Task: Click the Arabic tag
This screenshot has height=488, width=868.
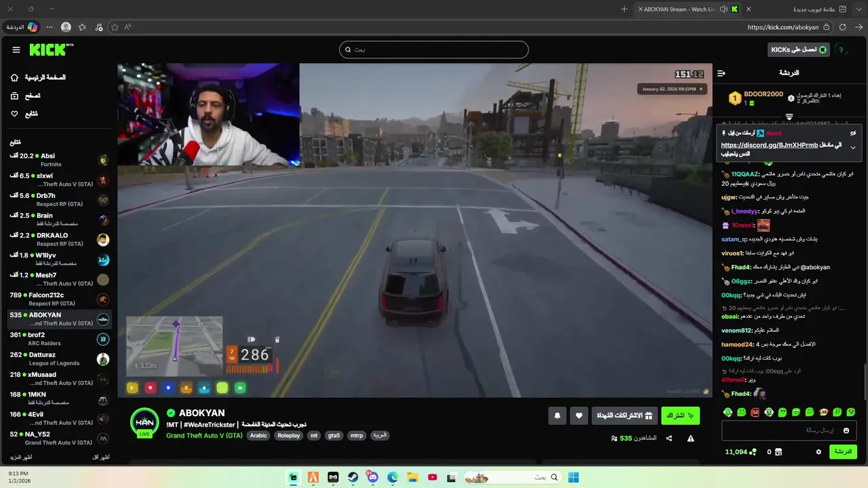Action: [258, 436]
